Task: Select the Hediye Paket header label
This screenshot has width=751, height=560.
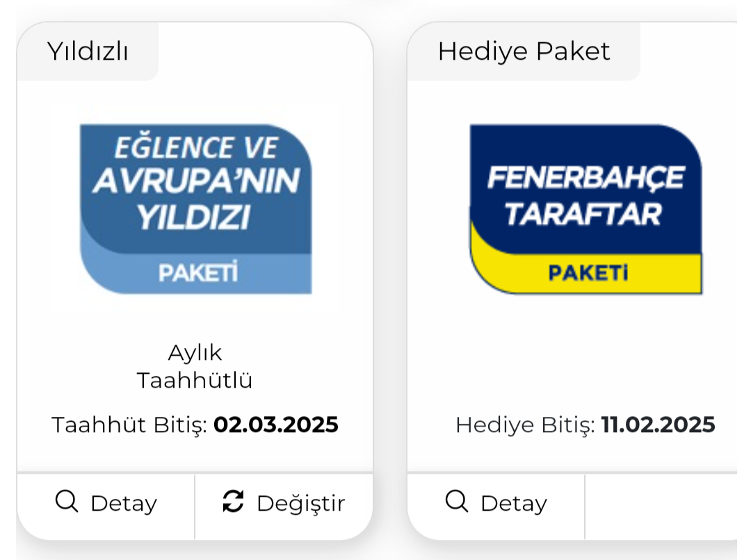Action: 524,51
